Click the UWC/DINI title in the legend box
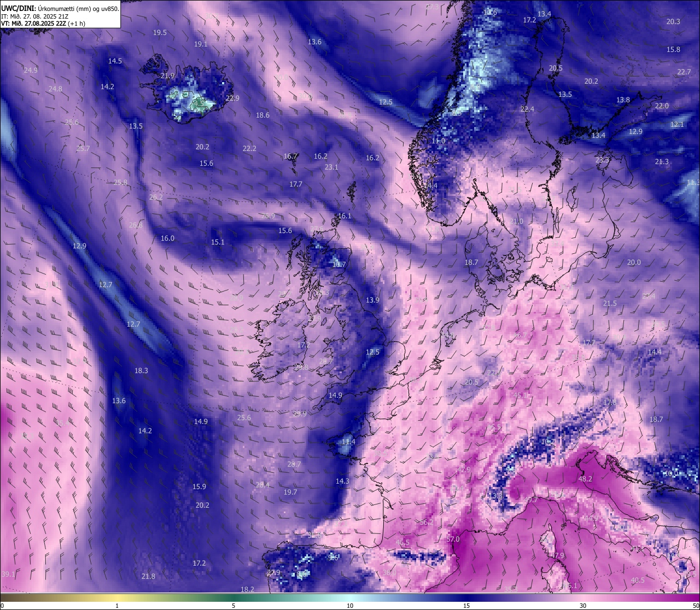 18,9
